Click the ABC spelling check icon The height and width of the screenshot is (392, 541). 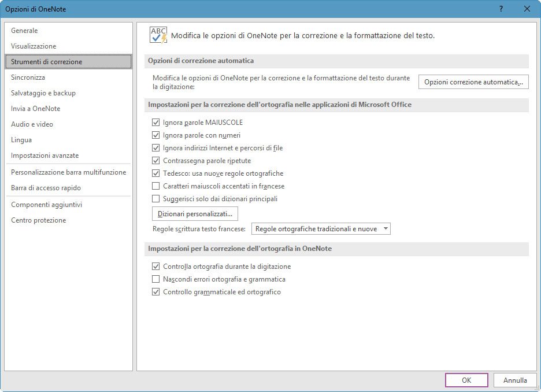(158, 35)
